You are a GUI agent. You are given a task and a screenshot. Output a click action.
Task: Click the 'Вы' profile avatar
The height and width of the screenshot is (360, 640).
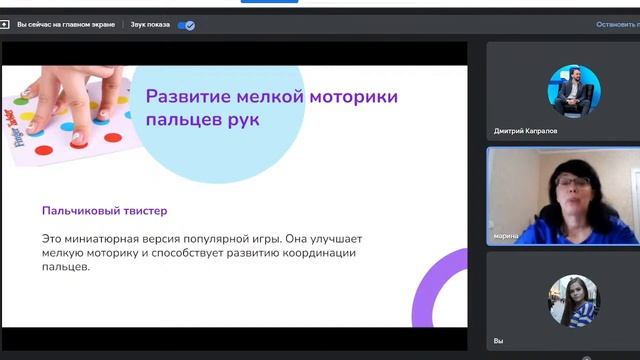point(574,301)
